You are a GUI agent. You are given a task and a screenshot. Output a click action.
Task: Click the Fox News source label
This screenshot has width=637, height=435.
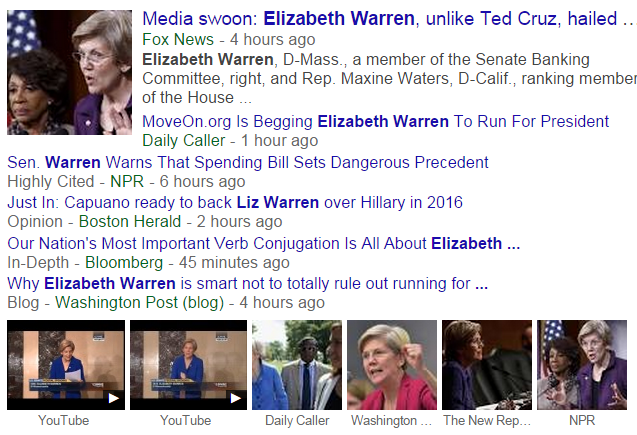click(178, 39)
